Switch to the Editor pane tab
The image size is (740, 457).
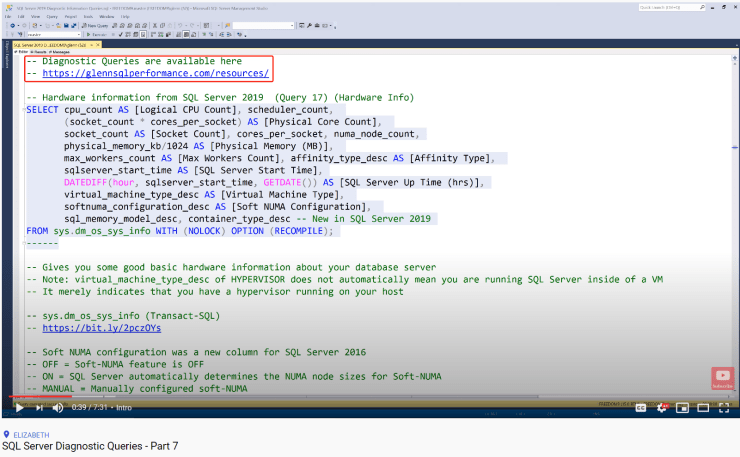22,52
